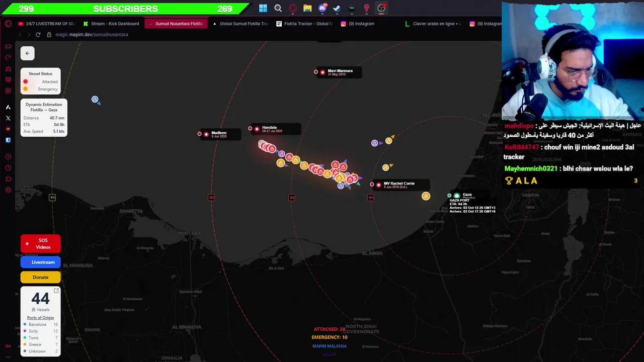Select the Handala historical marker
Image resolution: width=644 pixels, height=362 pixels.
257,129
